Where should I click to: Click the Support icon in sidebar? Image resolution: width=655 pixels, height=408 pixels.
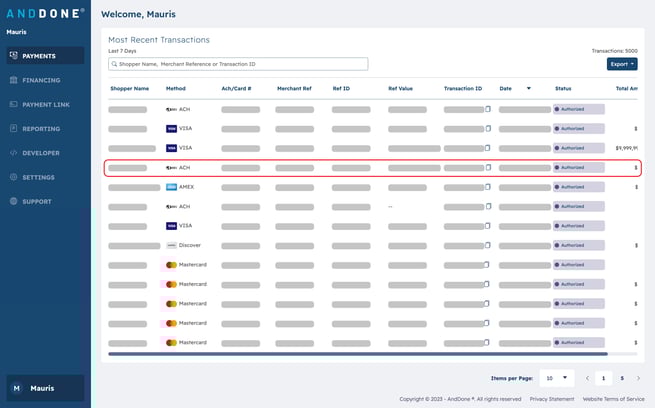click(13, 201)
